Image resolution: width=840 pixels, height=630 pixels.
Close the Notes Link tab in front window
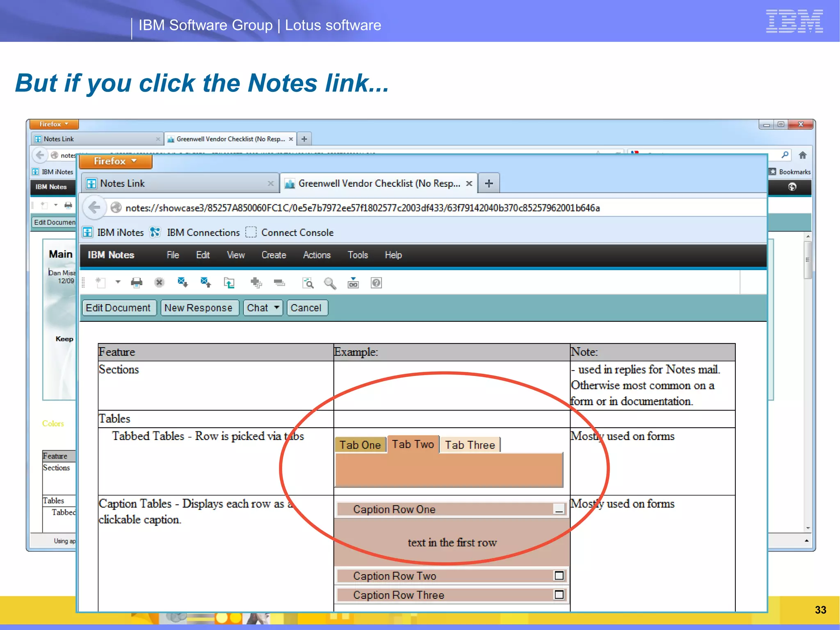coord(270,183)
